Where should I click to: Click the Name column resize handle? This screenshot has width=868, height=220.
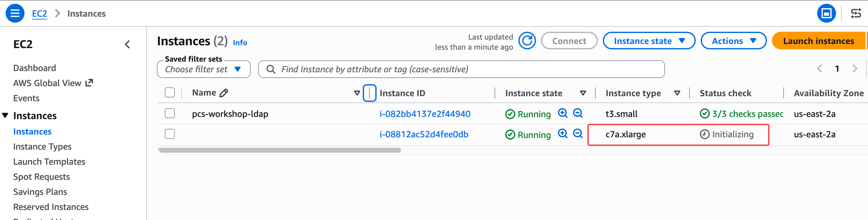tap(369, 93)
